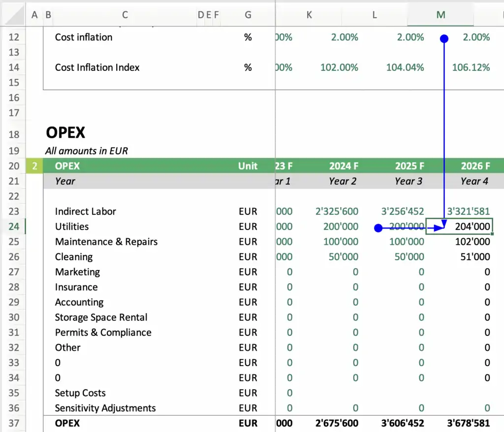
Task: Click the OPEX section title
Action: (x=65, y=133)
